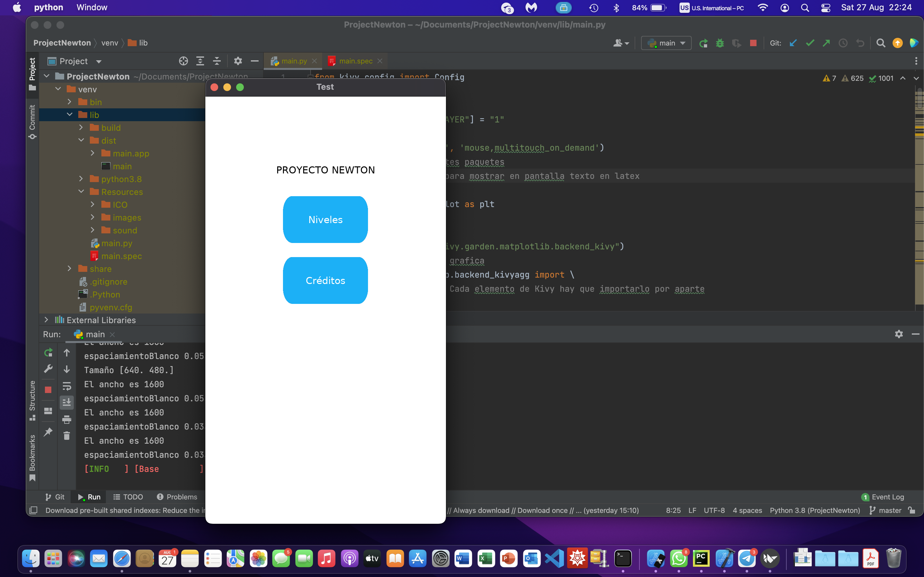Click the trash clear-output icon in Run panel

(x=67, y=436)
